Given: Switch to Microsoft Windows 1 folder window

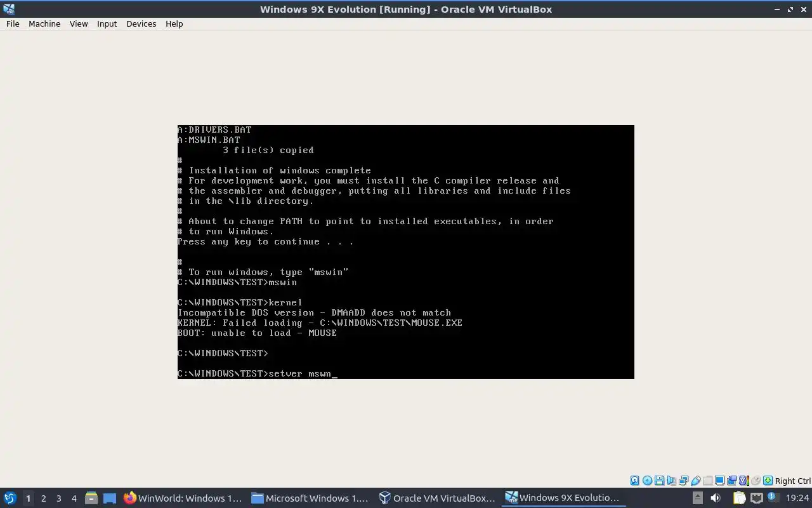Looking at the screenshot, I should tap(310, 498).
